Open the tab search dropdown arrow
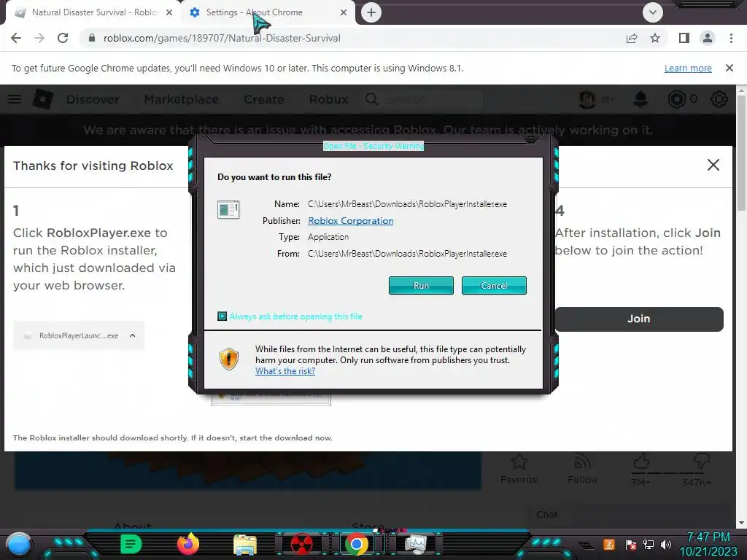Screen dimensions: 747x560 (x=653, y=12)
